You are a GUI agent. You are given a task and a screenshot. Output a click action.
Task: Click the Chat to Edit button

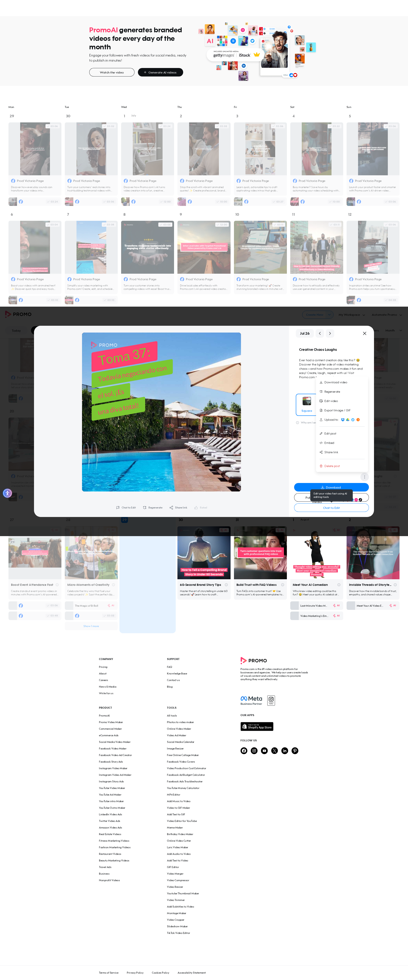(x=331, y=507)
